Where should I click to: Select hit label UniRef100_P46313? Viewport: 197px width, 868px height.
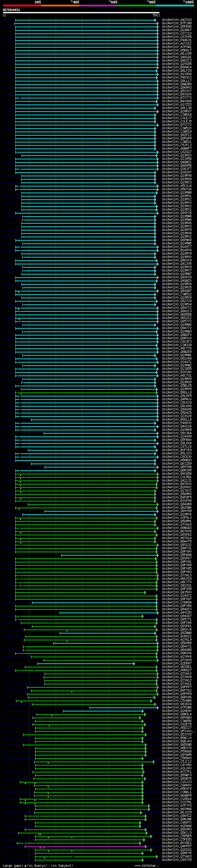click(177, 78)
